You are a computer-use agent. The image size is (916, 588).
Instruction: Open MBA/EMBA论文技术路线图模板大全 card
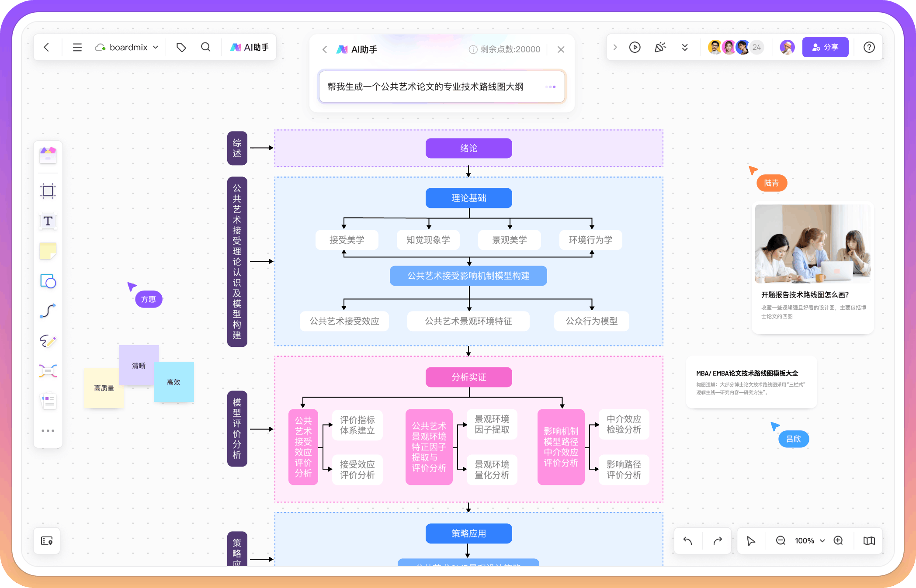[751, 382]
